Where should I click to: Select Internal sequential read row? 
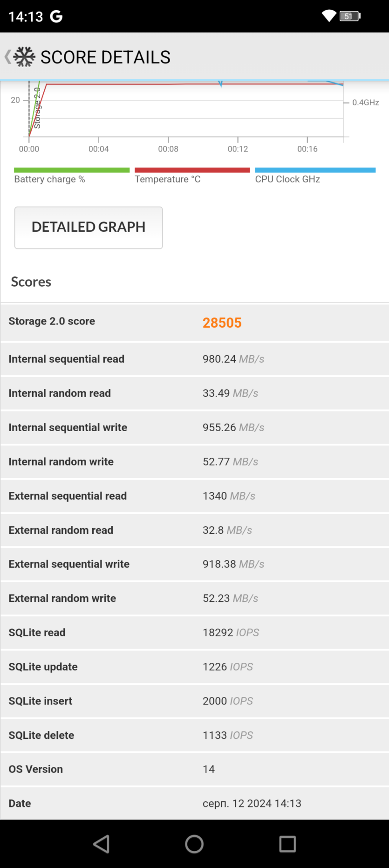pos(195,359)
